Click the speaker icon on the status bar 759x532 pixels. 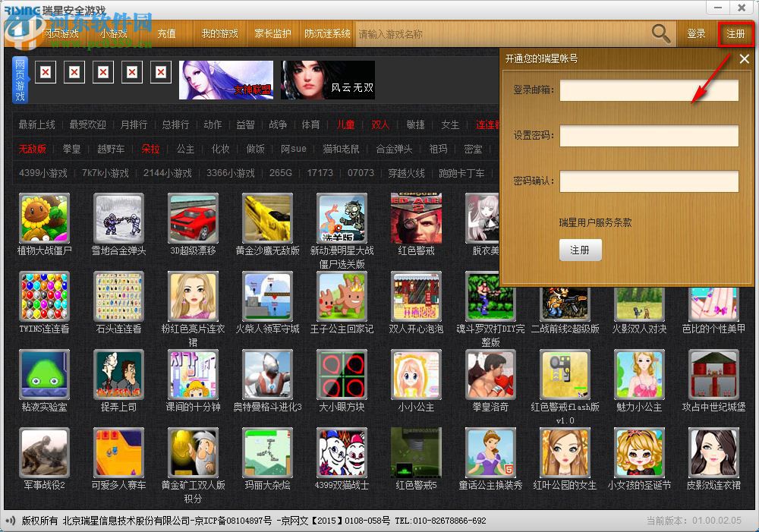point(11,521)
